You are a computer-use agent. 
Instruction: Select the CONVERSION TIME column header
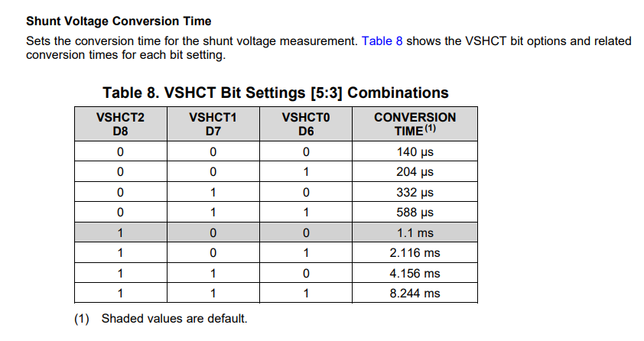415,124
